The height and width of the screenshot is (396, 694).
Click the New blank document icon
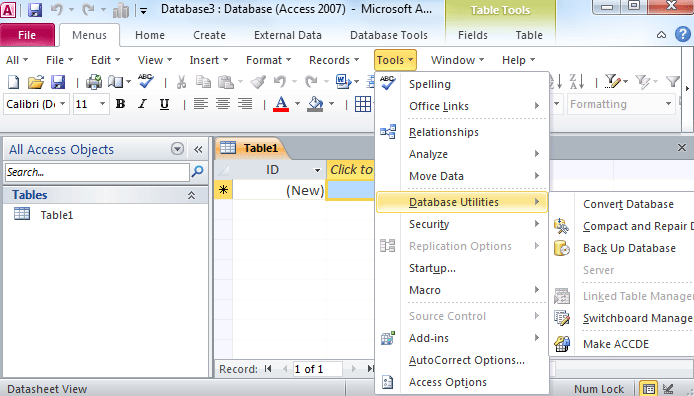(14, 82)
